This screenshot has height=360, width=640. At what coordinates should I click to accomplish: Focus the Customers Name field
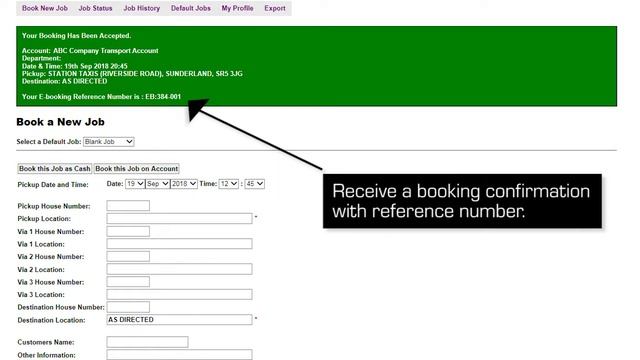click(x=147, y=342)
